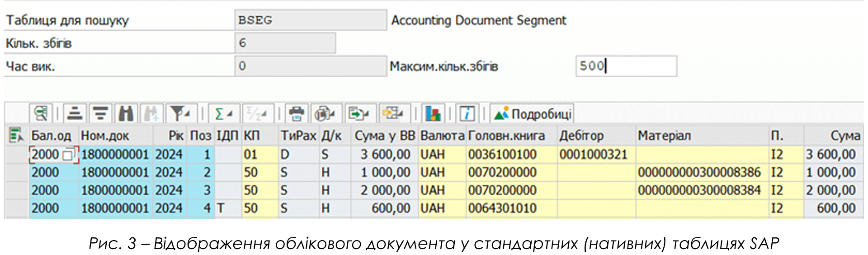Screen dimensions: 868x255
Task: Sort the ALV grid descending
Action: pyautogui.click(x=100, y=113)
